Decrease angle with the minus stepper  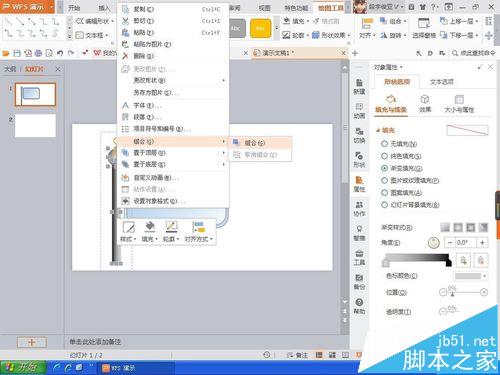(450, 243)
